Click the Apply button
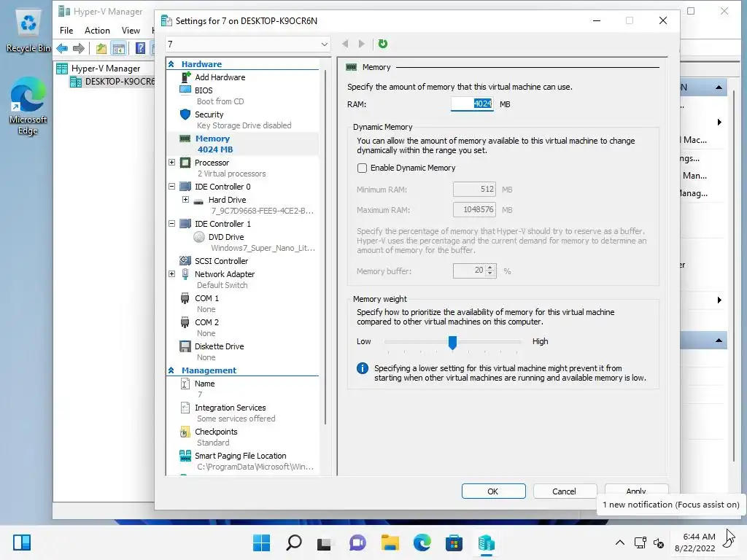Viewport: 747px width, 560px height. coord(636,491)
